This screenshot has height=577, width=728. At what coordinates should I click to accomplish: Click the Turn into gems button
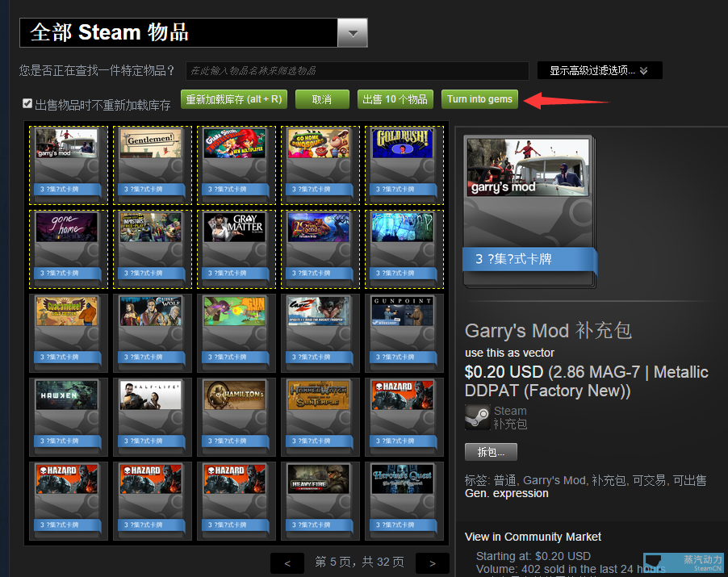[x=479, y=100]
